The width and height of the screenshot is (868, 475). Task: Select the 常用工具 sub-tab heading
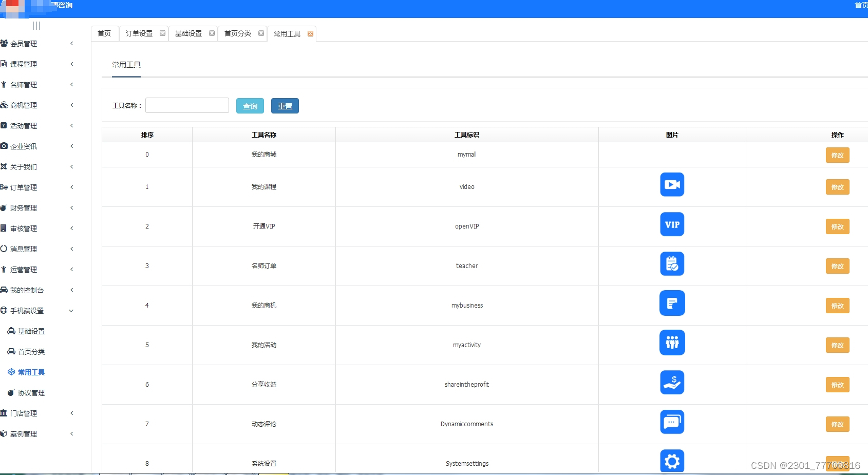point(126,65)
